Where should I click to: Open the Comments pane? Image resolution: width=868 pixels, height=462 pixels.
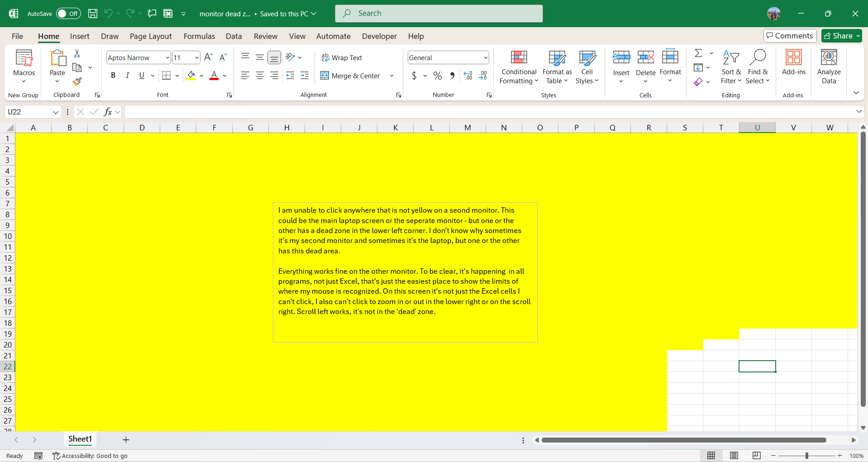pos(789,36)
